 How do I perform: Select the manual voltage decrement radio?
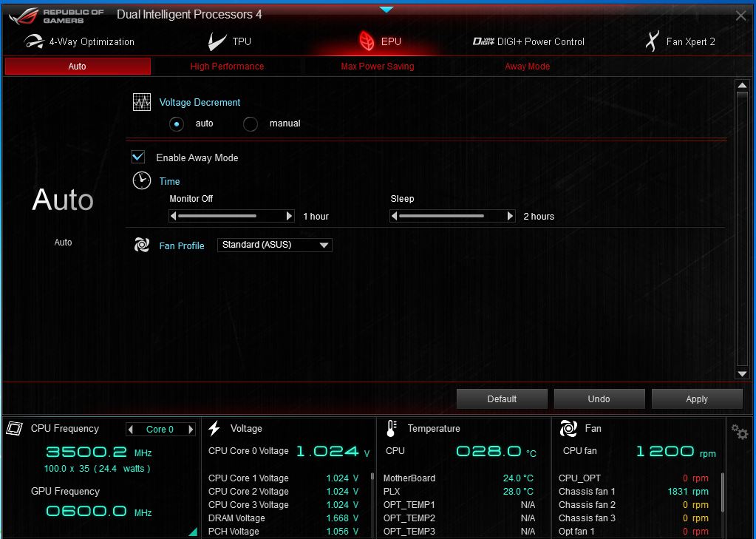pos(251,124)
